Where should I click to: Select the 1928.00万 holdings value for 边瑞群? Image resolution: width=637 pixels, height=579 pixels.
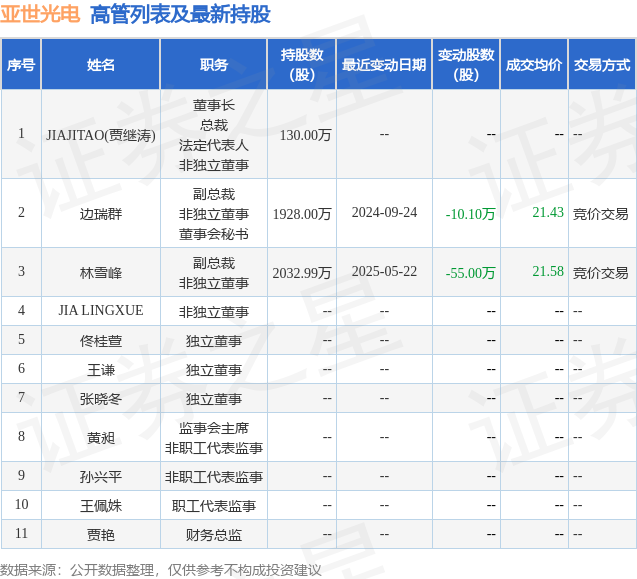302,214
